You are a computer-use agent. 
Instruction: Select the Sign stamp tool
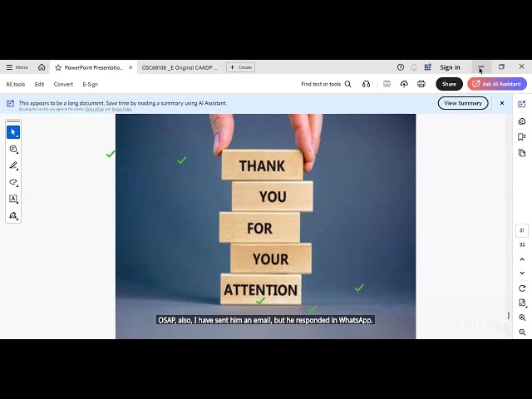[13, 215]
